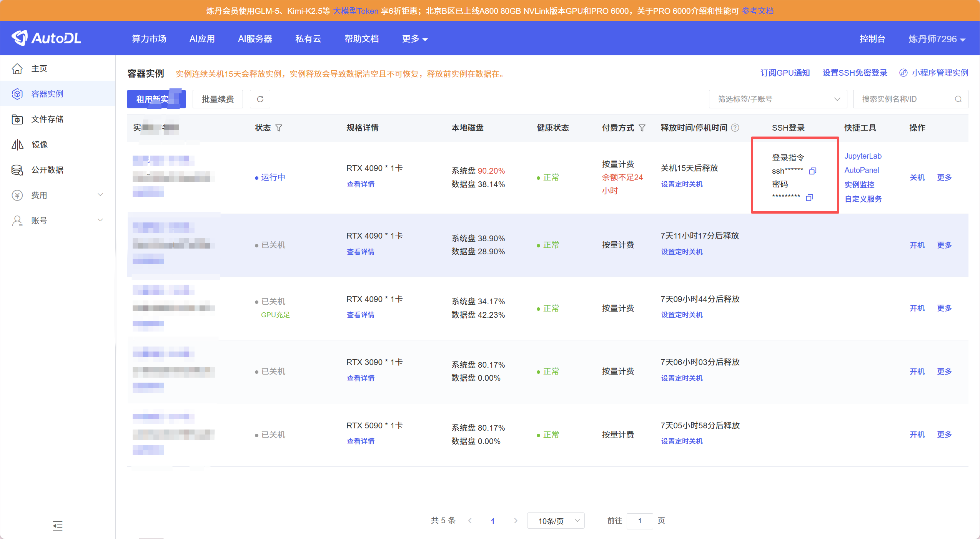Copy the SSH login command
Image resolution: width=980 pixels, height=539 pixels.
[812, 171]
